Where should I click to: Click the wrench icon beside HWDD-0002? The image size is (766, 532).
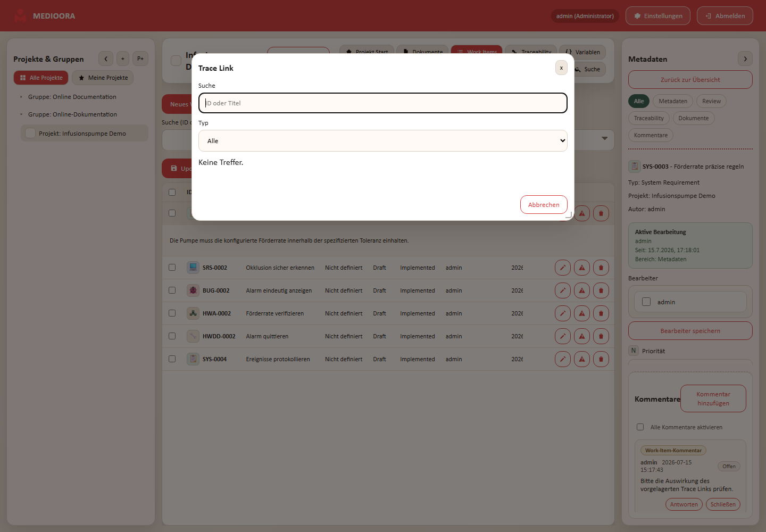[x=193, y=336]
